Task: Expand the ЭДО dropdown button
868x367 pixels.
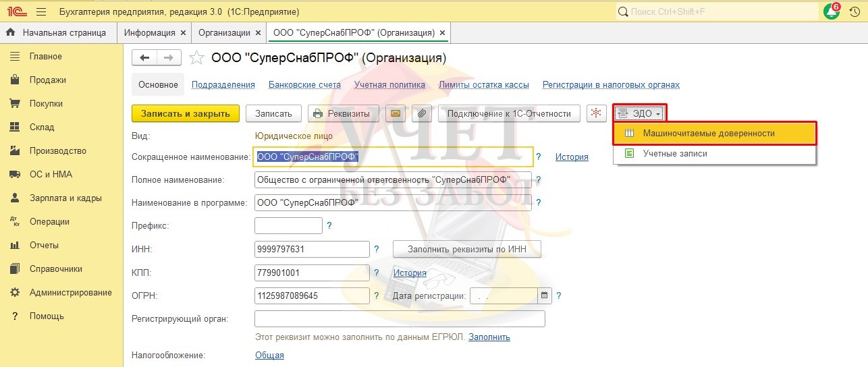Action: pos(640,114)
